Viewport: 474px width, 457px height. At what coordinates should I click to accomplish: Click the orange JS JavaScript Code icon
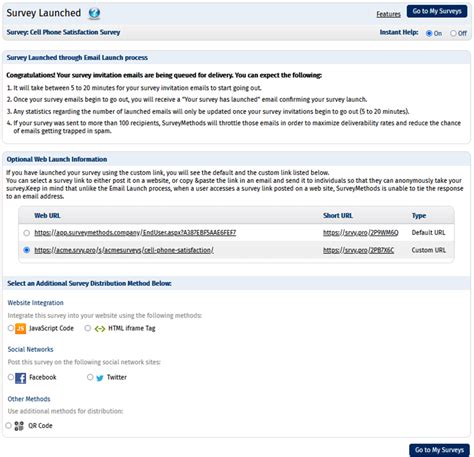point(21,328)
